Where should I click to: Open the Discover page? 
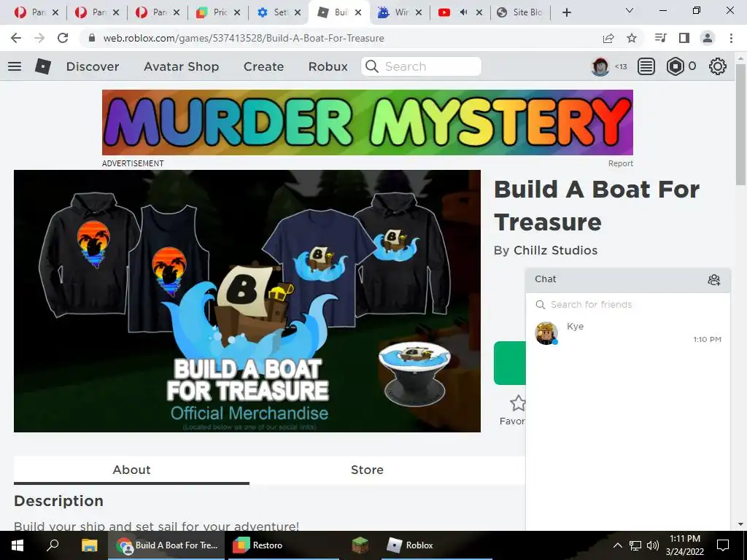[x=93, y=66]
